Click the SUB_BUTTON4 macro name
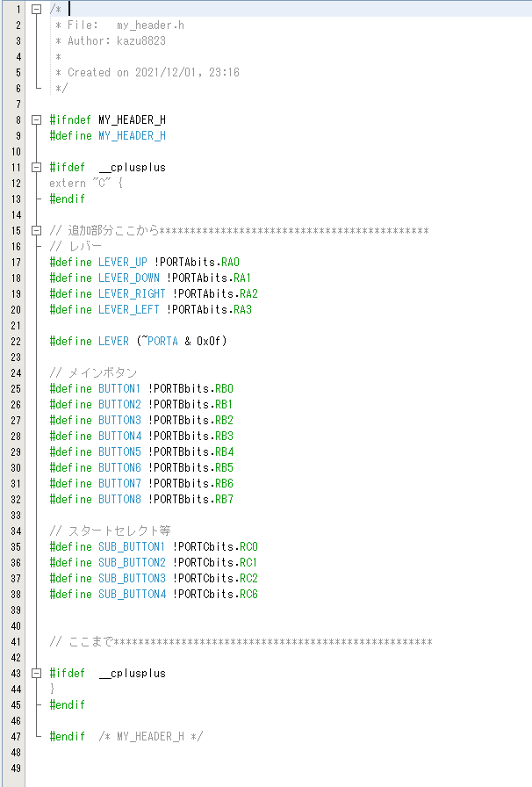This screenshot has height=787, width=532. [x=132, y=594]
